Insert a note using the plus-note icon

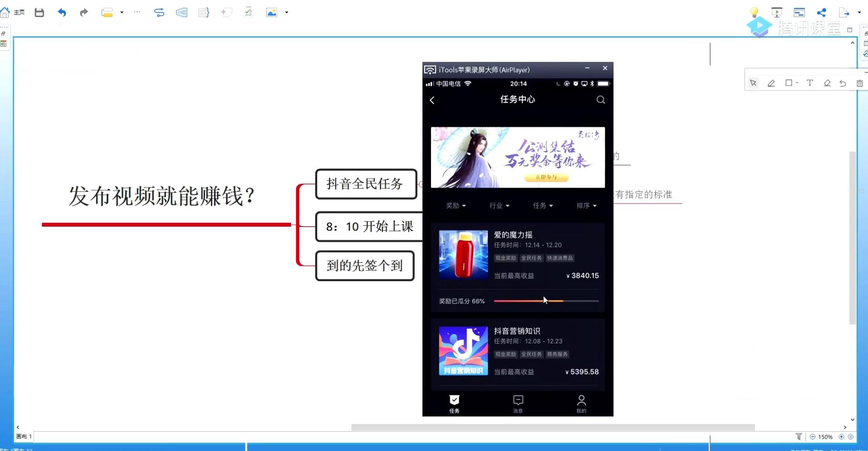tap(226, 13)
